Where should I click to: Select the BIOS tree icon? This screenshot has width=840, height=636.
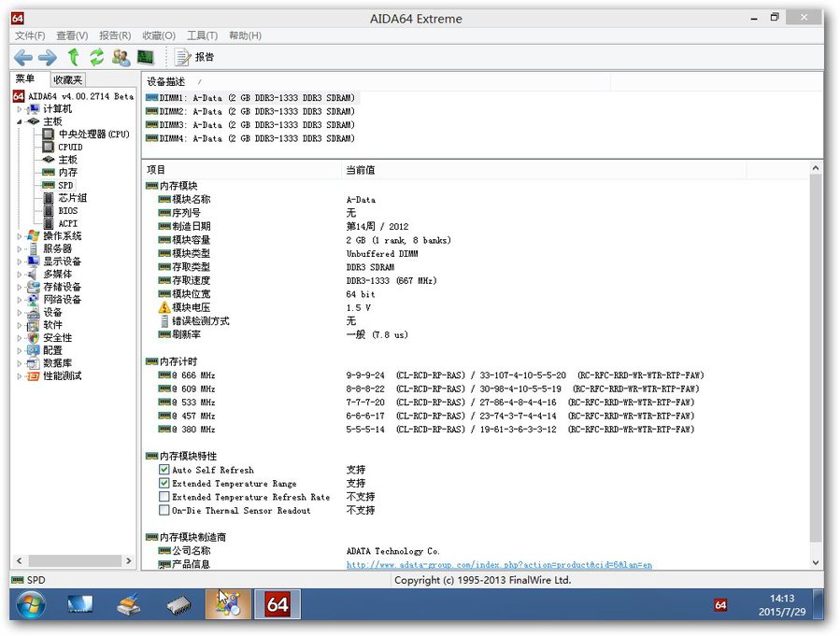click(49, 211)
